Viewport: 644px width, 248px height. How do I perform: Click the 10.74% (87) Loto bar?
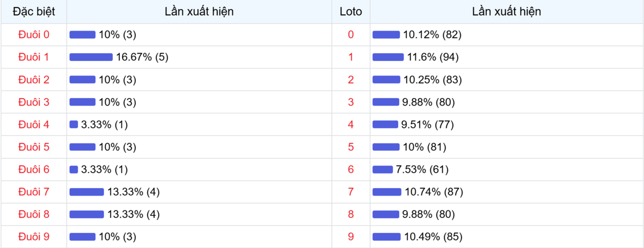pos(387,192)
